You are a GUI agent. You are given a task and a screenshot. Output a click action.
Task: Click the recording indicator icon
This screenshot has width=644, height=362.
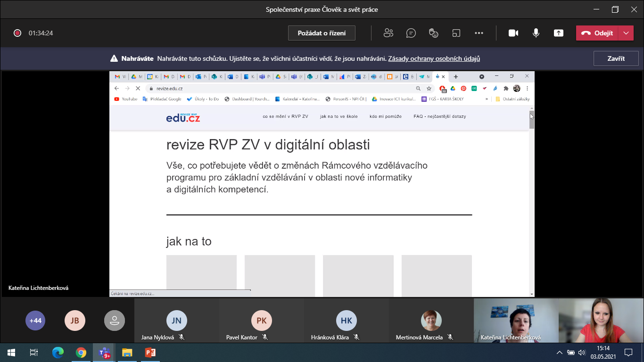(x=17, y=33)
